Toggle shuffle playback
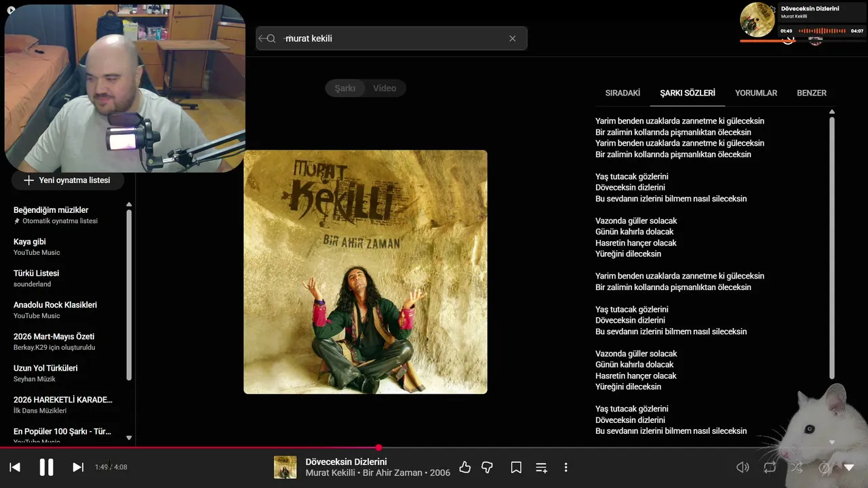 pyautogui.click(x=796, y=467)
